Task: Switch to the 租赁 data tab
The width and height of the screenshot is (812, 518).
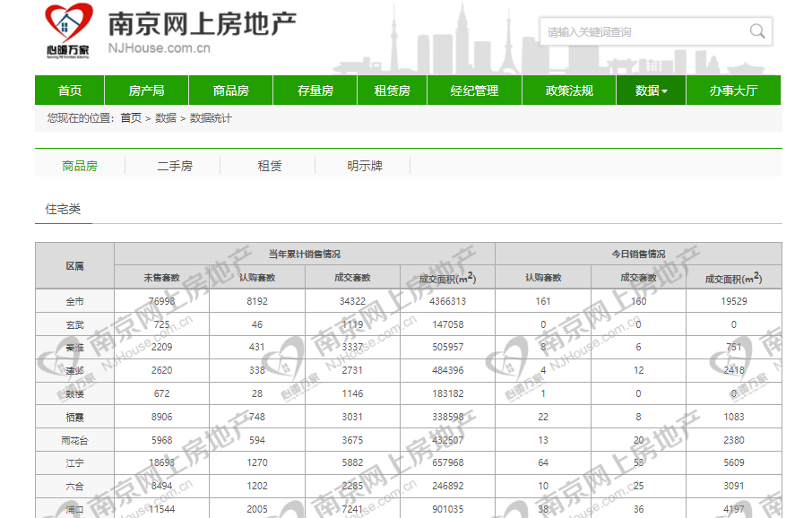Action: coord(270,166)
